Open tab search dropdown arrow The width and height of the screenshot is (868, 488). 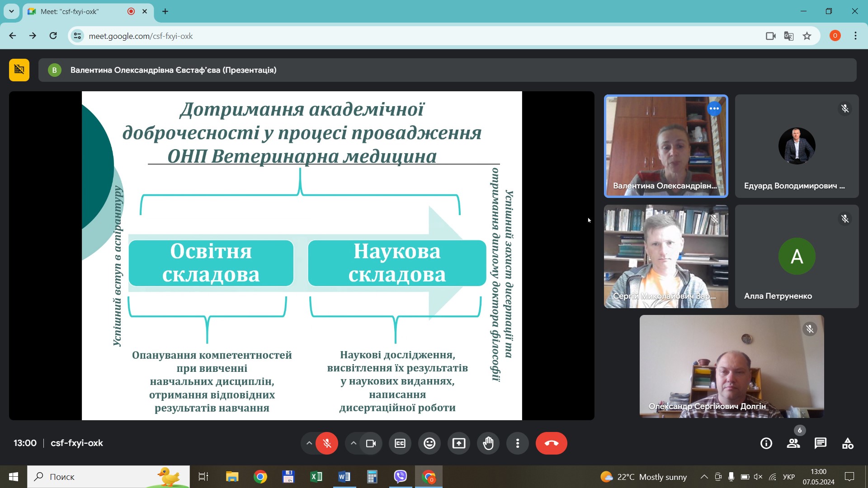[12, 11]
